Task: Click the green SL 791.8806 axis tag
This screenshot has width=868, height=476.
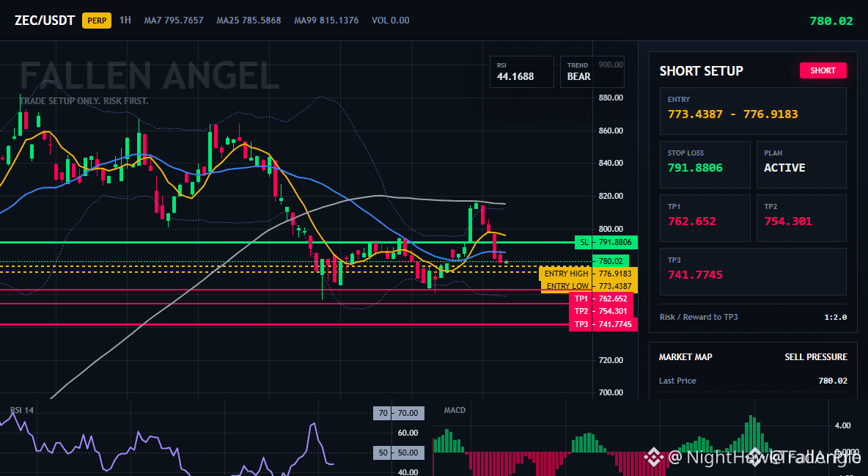Action: click(x=606, y=242)
